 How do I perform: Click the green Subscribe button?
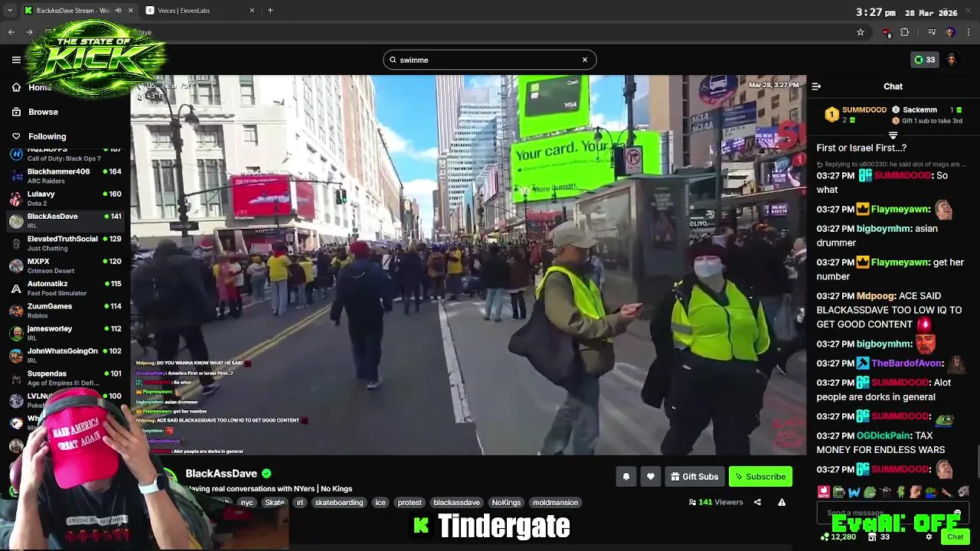point(760,477)
